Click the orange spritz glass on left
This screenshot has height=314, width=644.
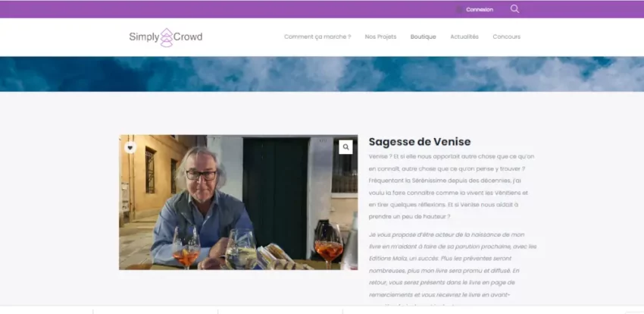185,250
